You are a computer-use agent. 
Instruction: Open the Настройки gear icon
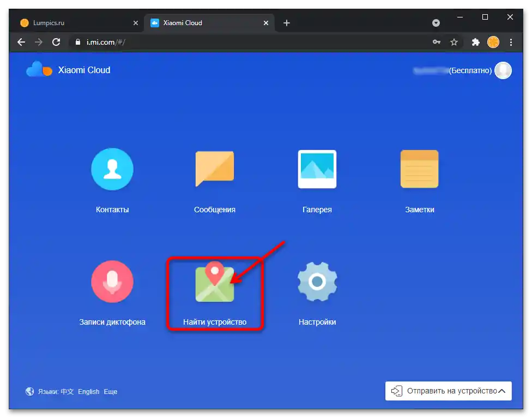[317, 282]
